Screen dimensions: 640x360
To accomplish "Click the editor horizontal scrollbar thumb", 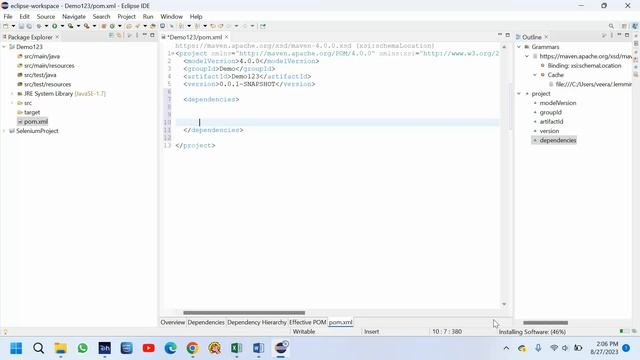I will 244,313.
